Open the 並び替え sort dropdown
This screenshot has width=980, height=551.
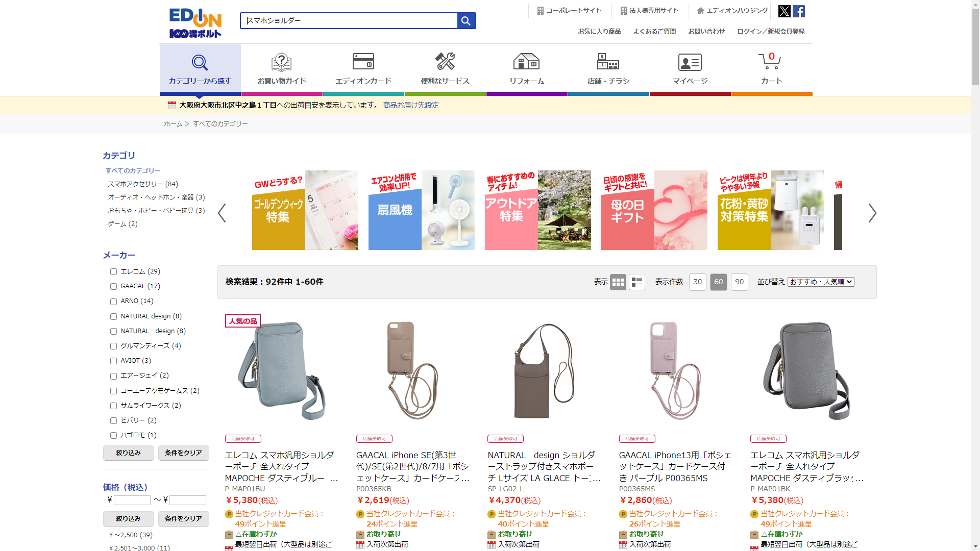pos(821,282)
